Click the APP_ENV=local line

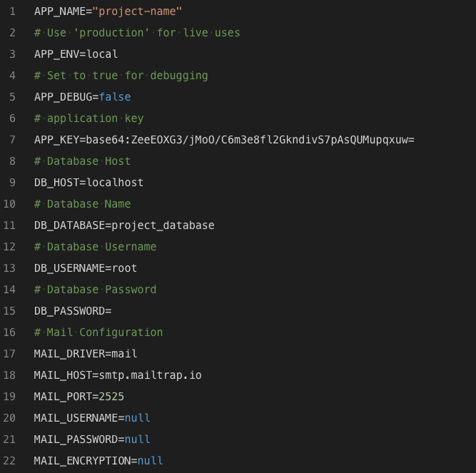point(76,54)
